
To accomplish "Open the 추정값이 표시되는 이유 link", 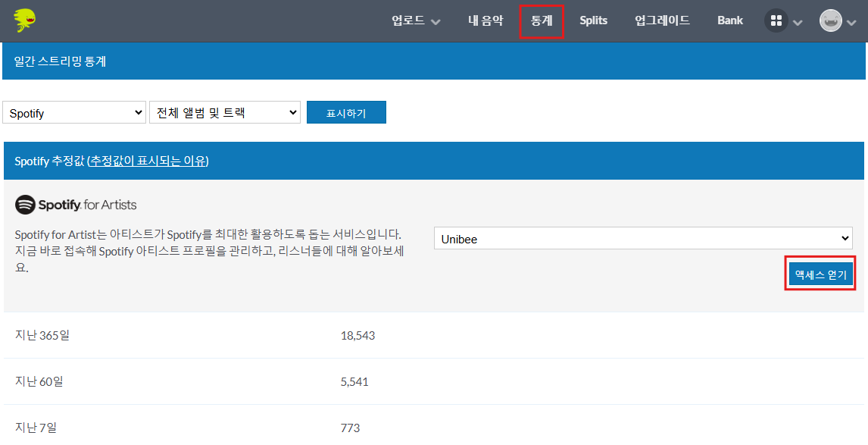I will tap(148, 161).
